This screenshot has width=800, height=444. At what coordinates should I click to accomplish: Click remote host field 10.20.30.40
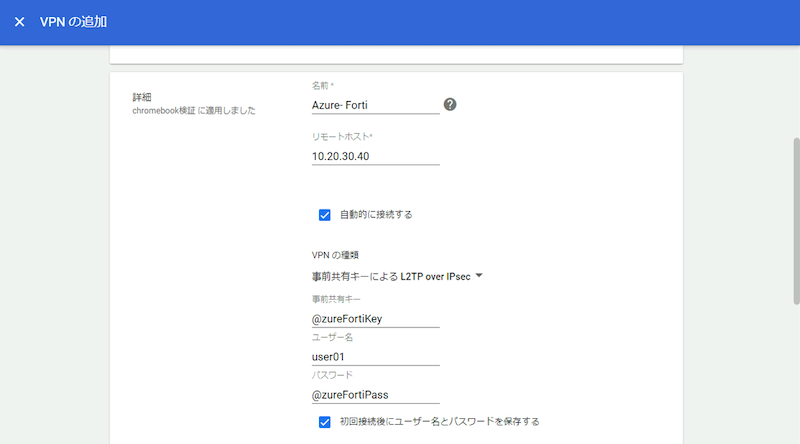(x=376, y=156)
